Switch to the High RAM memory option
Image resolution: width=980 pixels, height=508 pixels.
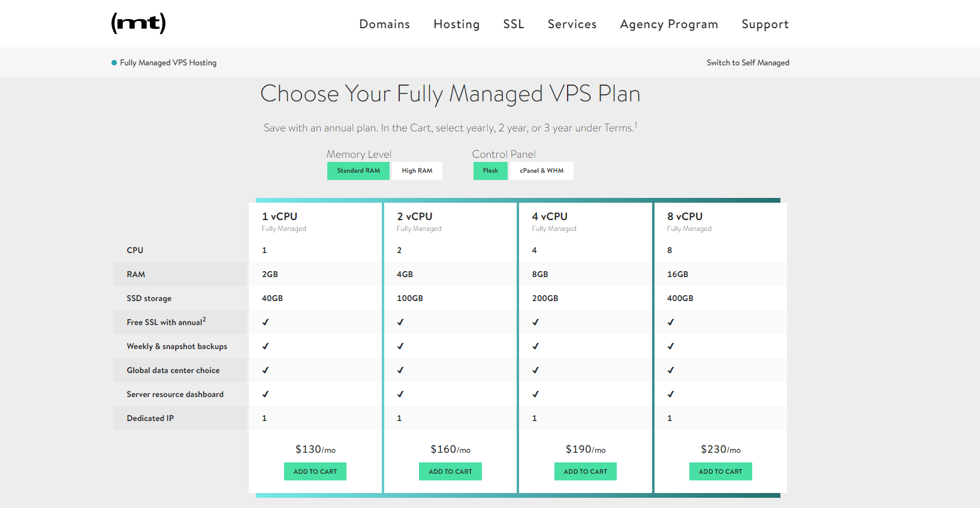417,170
